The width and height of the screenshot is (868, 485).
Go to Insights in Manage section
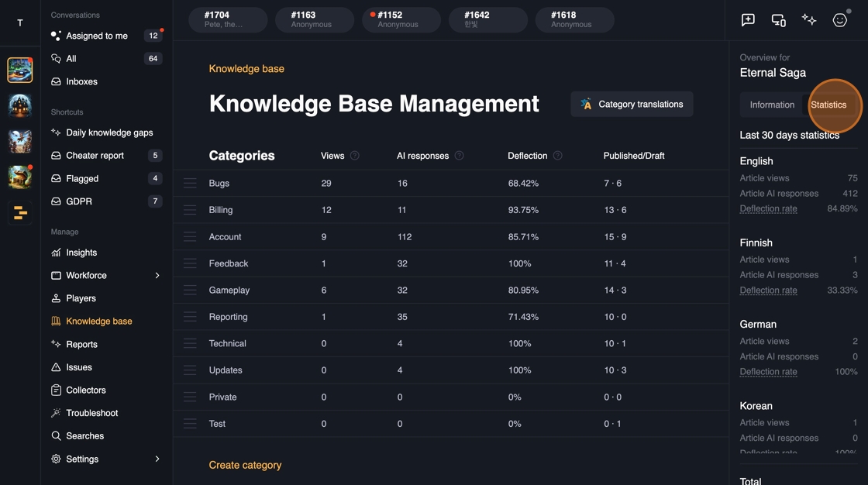[81, 253]
